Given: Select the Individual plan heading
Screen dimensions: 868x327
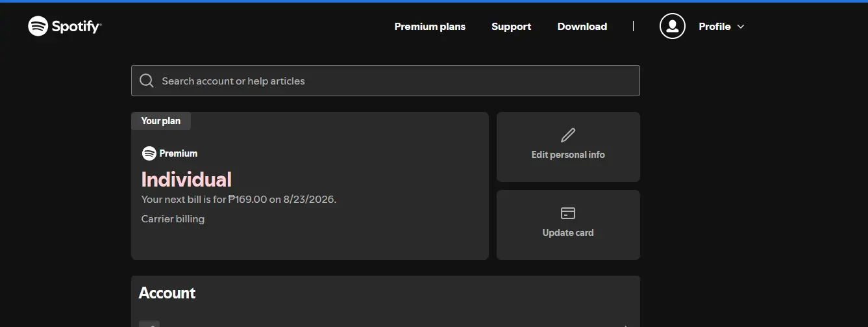Looking at the screenshot, I should coord(186,179).
